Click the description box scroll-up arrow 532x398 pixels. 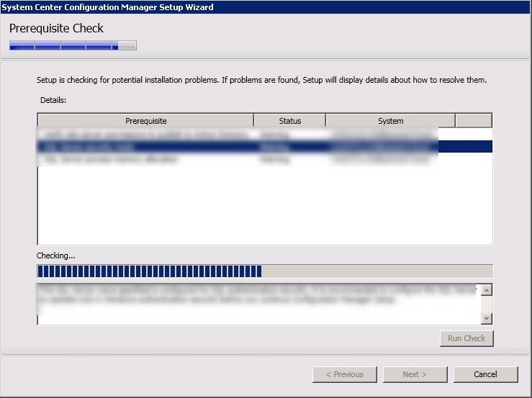tap(487, 290)
